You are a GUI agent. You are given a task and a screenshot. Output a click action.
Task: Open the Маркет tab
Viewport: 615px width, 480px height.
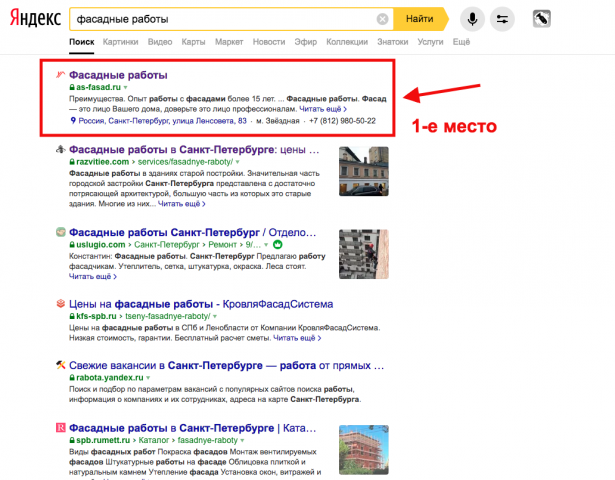tap(229, 42)
